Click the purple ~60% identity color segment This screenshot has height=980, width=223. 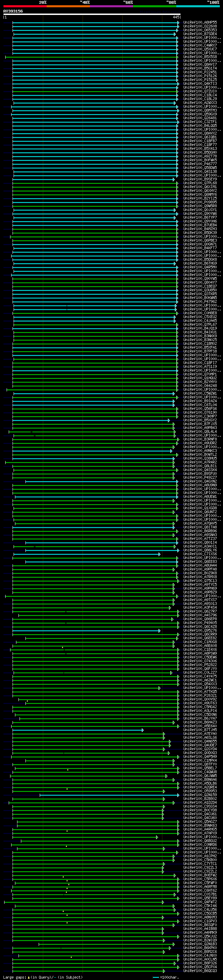point(111,6)
